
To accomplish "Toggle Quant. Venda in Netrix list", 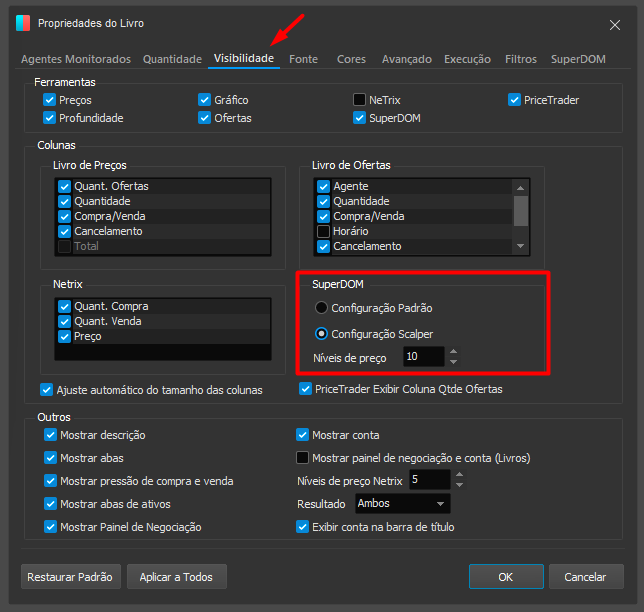I will [64, 321].
